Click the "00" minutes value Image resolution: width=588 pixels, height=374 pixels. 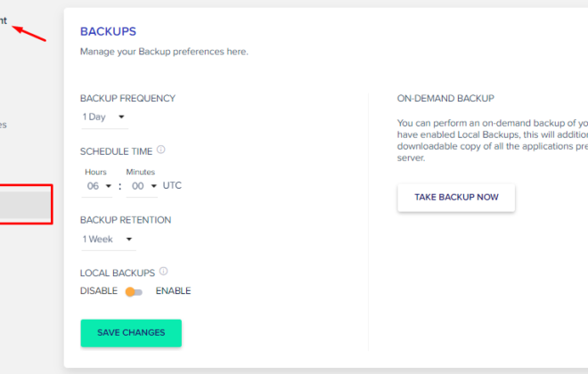(137, 186)
